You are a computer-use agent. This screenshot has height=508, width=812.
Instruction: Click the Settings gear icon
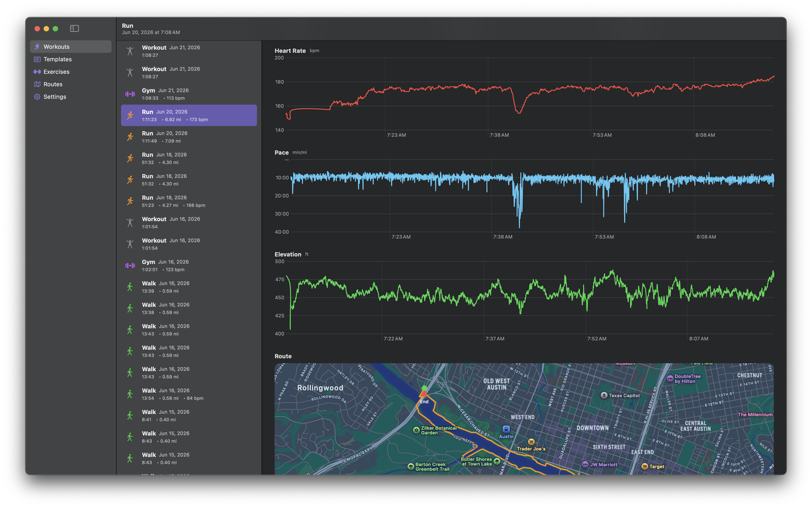tap(37, 97)
